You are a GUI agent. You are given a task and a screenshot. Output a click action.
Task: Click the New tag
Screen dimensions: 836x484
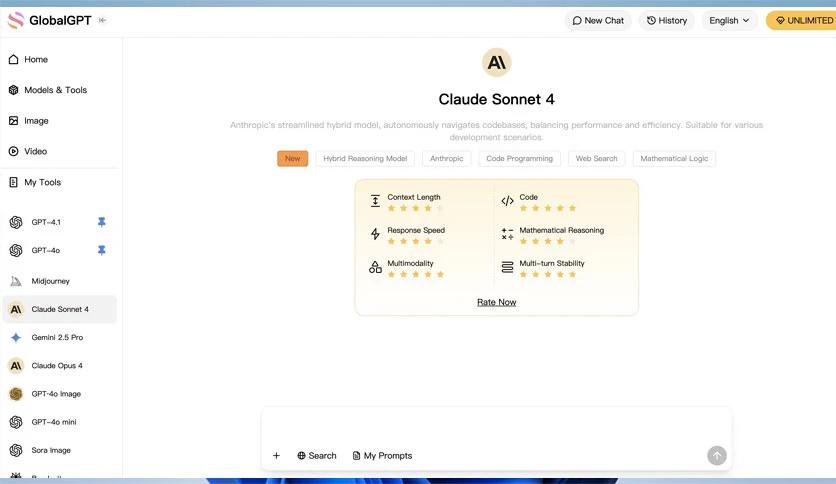tap(293, 158)
